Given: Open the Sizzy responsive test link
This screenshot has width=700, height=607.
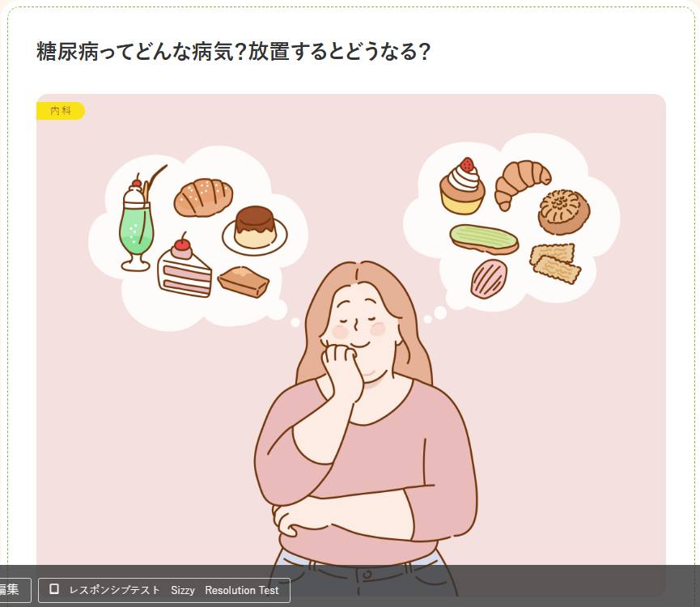Looking at the screenshot, I should tap(183, 590).
